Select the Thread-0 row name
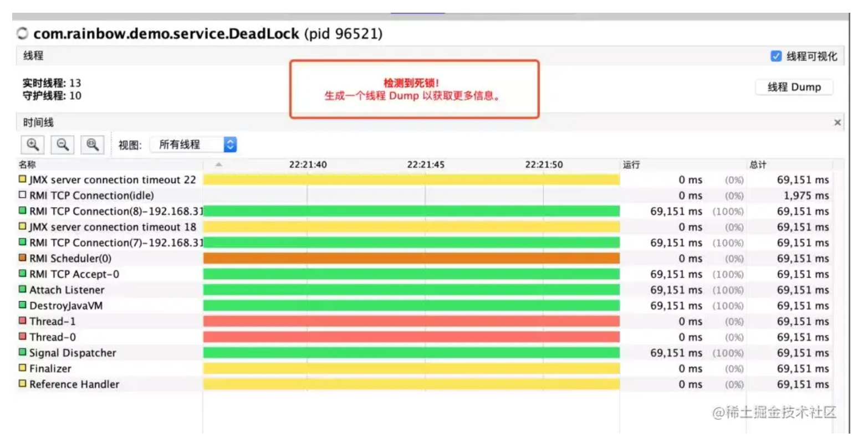The image size is (868, 443). point(53,337)
